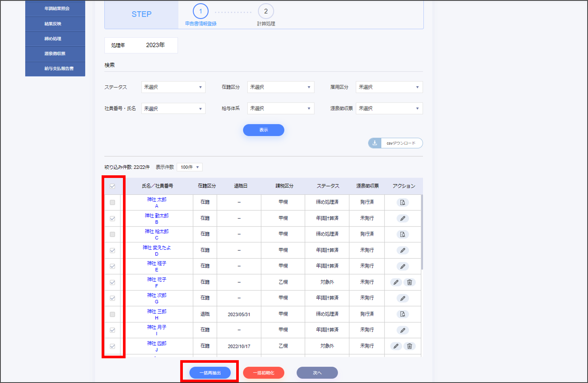Open the ステータス dropdown
Image resolution: width=588 pixels, height=383 pixels.
173,87
